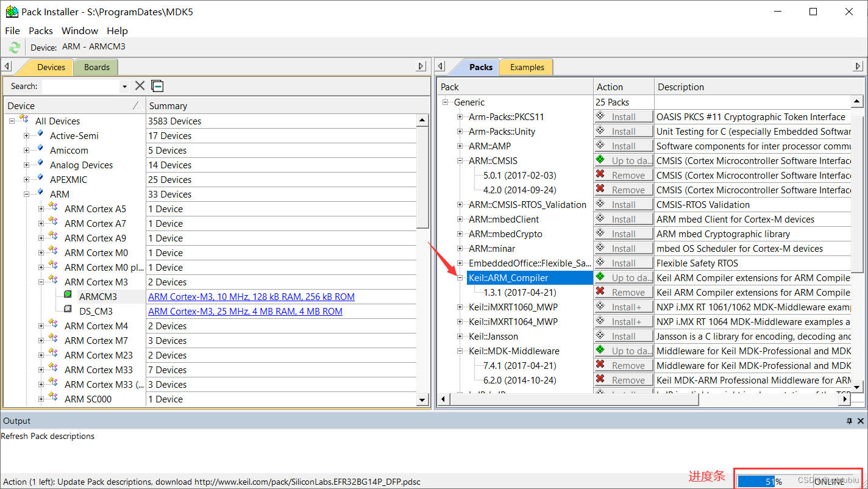Expand the Keil::Jansson pack node
Viewport: 868px width, 489px height.
[460, 337]
